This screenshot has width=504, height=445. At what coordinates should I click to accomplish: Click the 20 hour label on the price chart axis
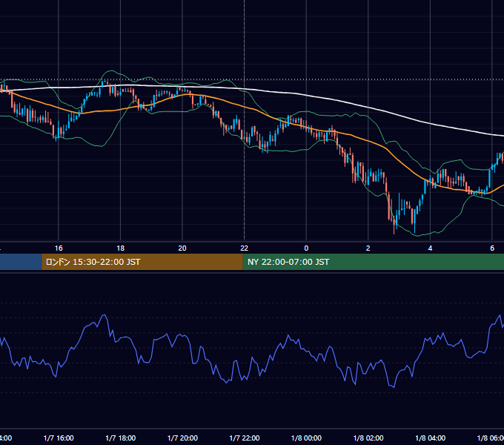(182, 248)
